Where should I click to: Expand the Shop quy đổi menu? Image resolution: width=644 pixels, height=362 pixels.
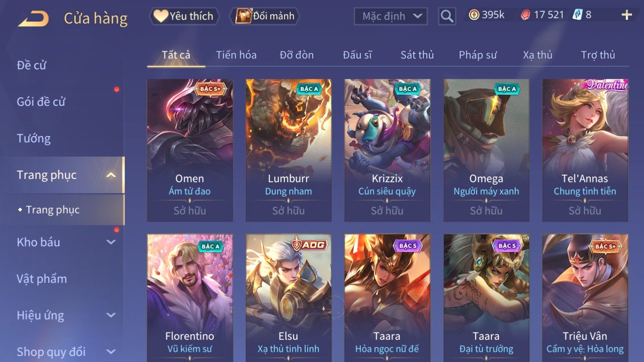(x=111, y=352)
